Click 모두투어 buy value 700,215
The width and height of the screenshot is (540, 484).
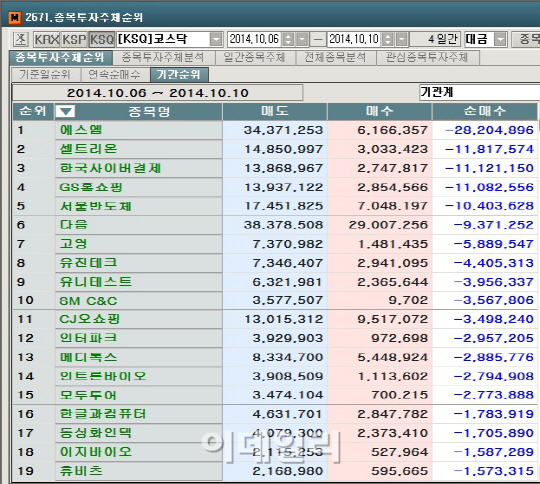pos(399,395)
